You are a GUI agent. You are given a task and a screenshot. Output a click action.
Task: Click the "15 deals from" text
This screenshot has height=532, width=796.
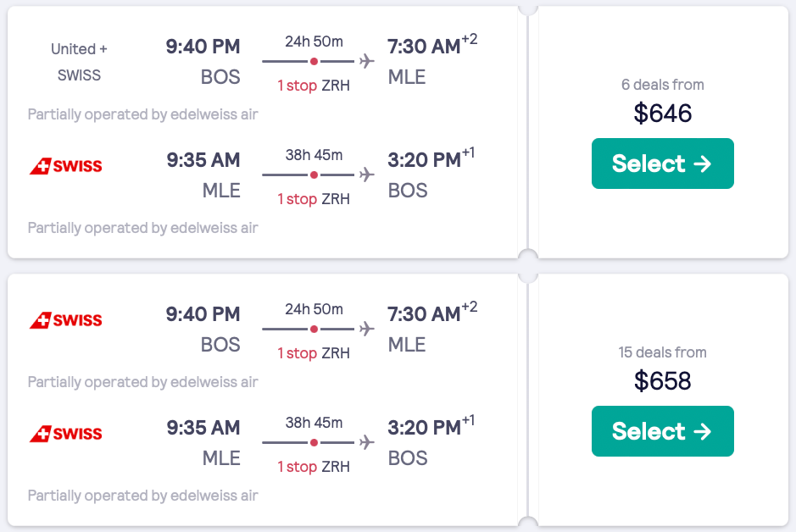pyautogui.click(x=662, y=352)
